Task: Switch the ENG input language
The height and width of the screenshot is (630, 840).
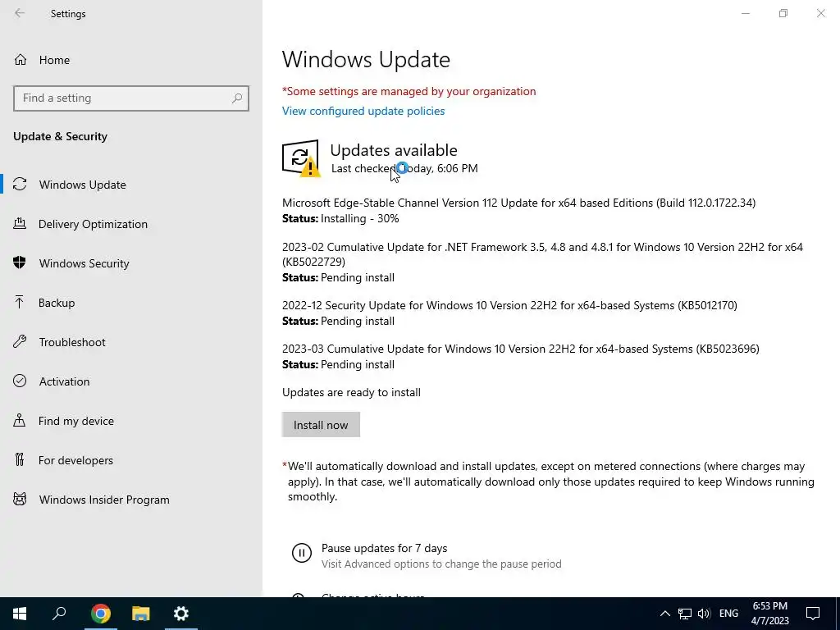Action: [x=728, y=614]
